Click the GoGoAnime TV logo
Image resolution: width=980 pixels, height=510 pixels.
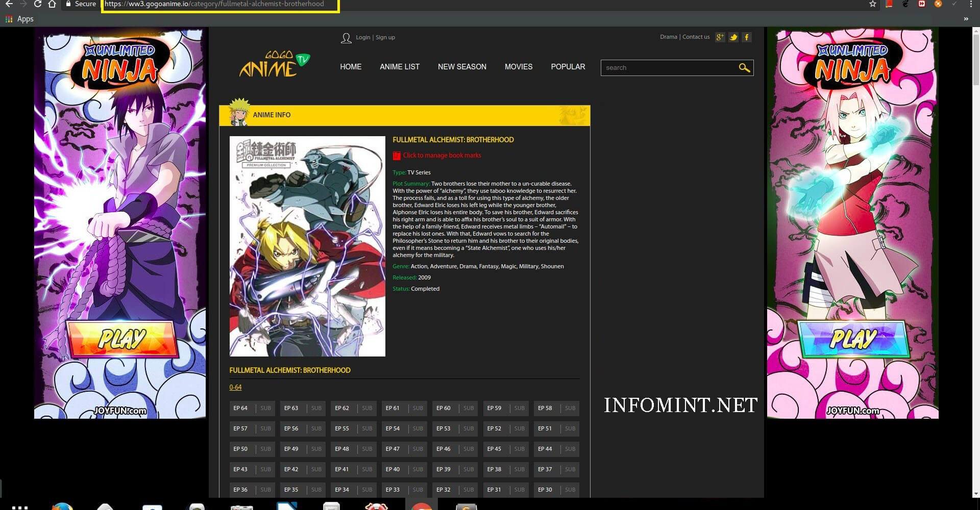pyautogui.click(x=275, y=64)
